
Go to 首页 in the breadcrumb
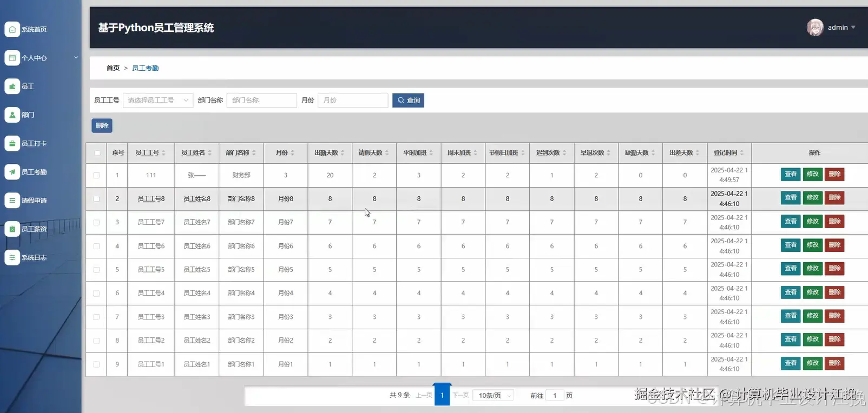coord(113,68)
